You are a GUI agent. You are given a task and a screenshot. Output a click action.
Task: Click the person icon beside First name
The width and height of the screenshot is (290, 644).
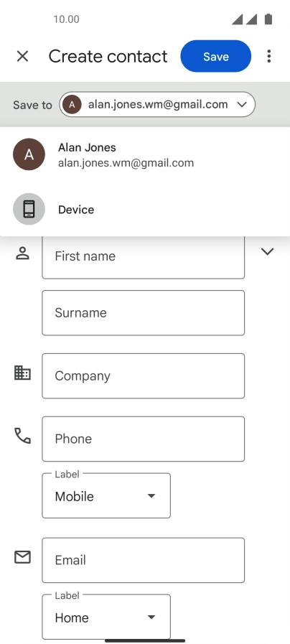(x=22, y=253)
